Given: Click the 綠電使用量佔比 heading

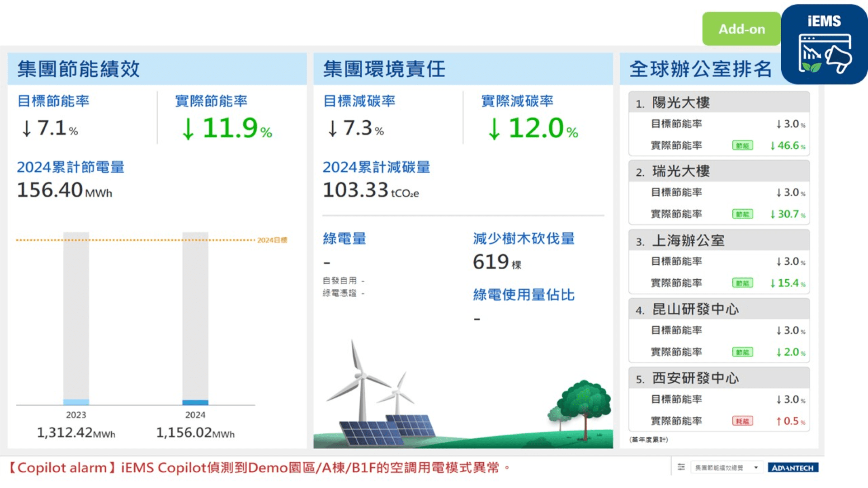Looking at the screenshot, I should click(x=524, y=295).
